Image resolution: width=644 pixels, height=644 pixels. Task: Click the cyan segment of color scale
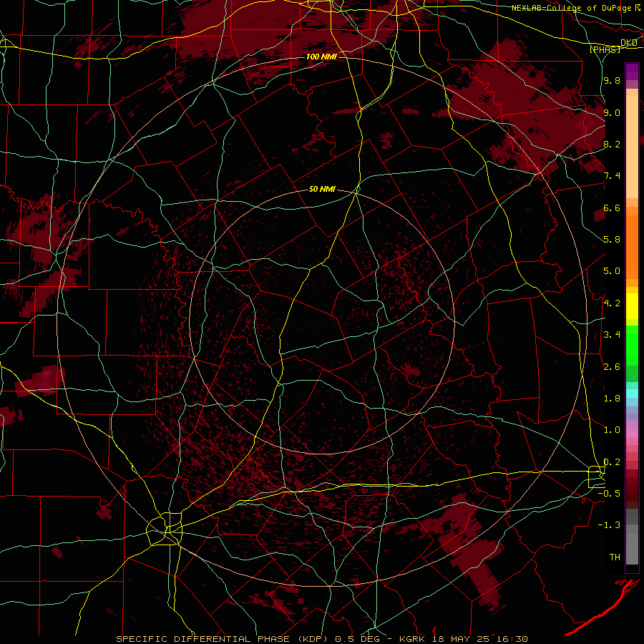point(632,394)
